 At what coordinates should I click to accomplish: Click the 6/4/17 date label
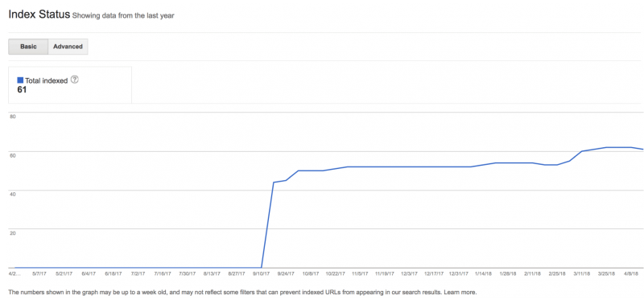(89, 273)
